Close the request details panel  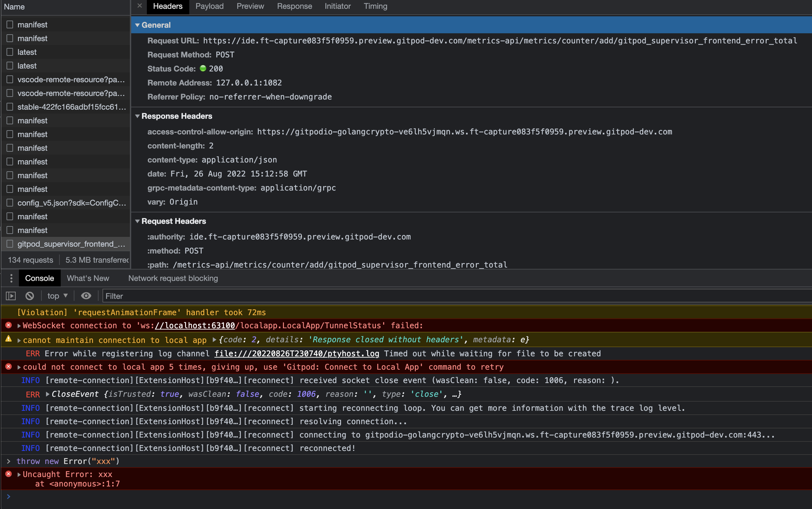[140, 6]
